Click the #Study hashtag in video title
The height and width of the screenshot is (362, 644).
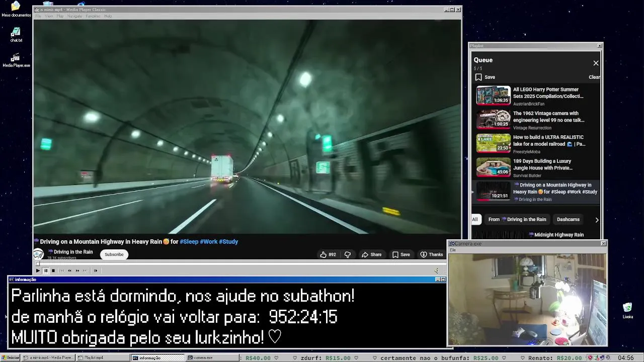click(228, 242)
